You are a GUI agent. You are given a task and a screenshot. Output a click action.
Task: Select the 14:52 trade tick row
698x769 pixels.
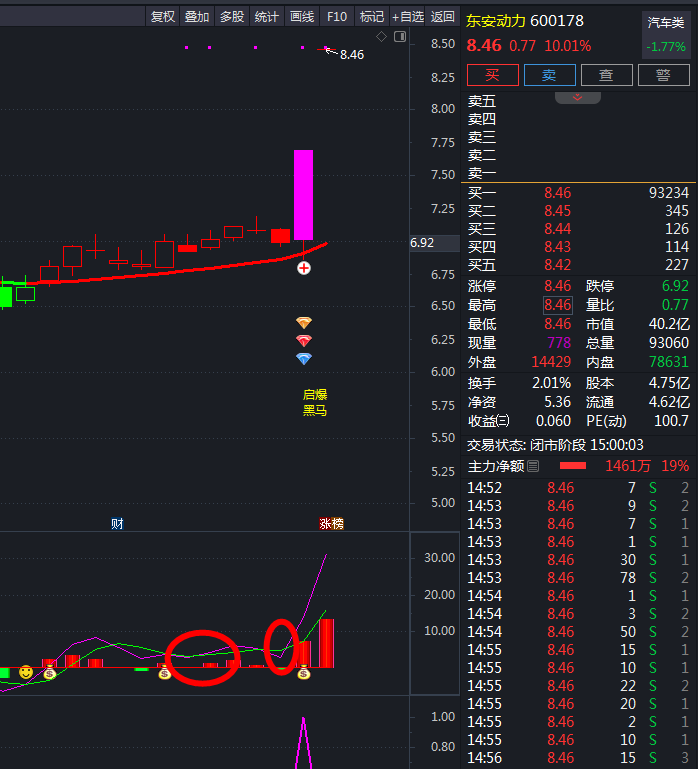(x=578, y=488)
